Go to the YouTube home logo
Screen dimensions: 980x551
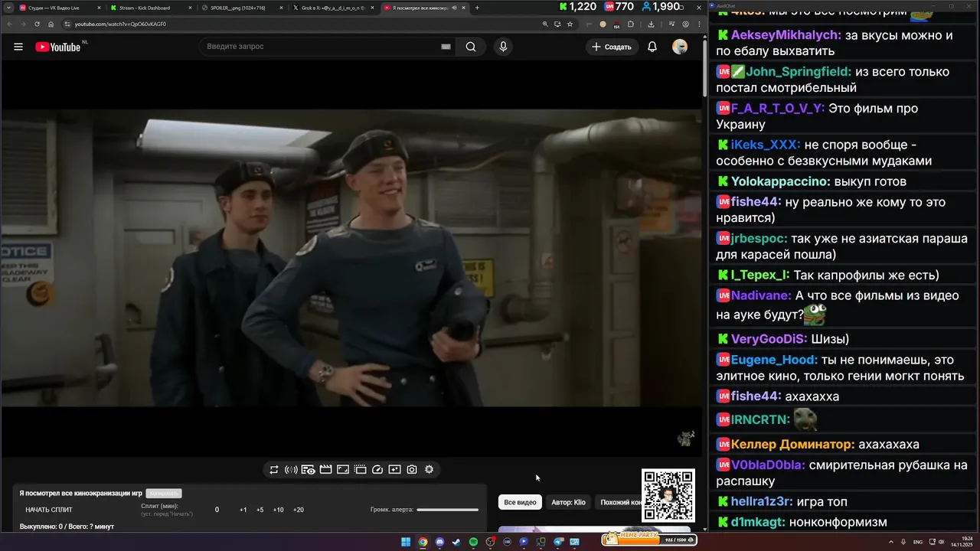(58, 47)
